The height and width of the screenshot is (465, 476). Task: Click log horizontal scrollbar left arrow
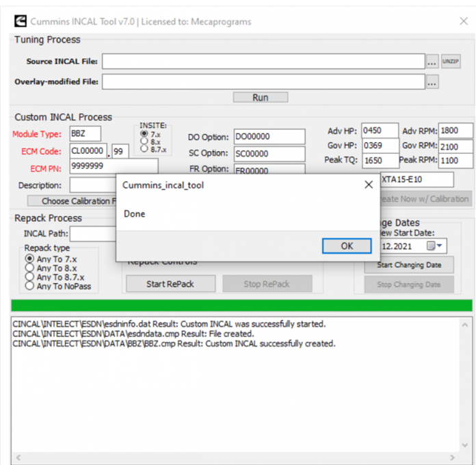18,457
